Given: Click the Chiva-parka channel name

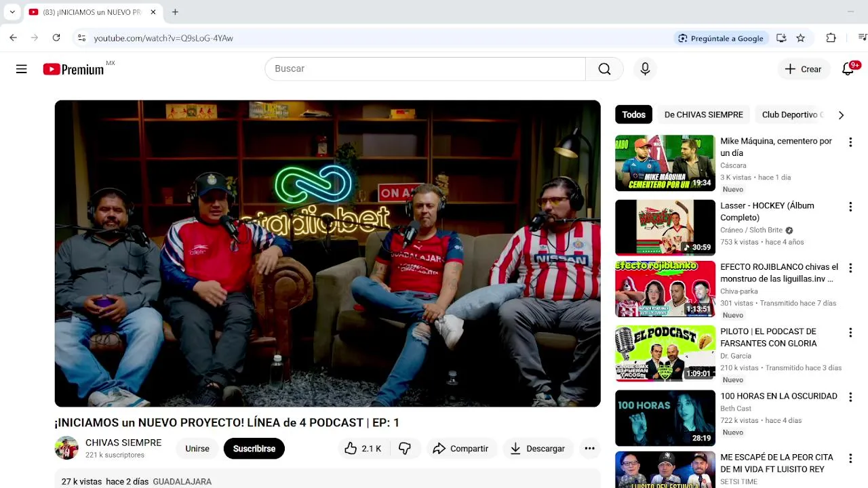Looking at the screenshot, I should 739,291.
